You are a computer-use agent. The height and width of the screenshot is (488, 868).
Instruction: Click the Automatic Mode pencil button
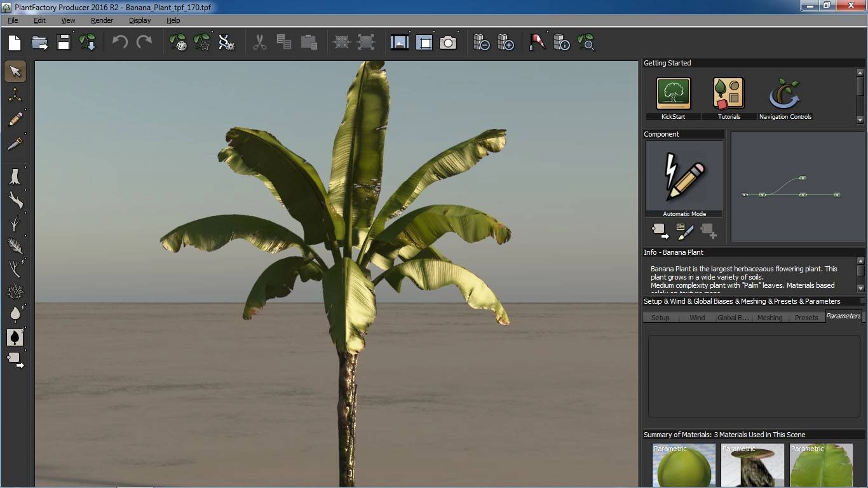coord(684,179)
